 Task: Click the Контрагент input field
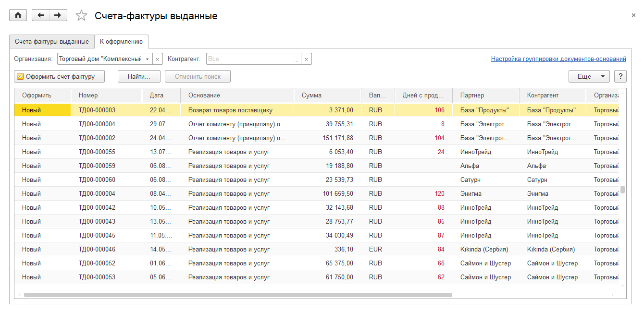[248, 59]
